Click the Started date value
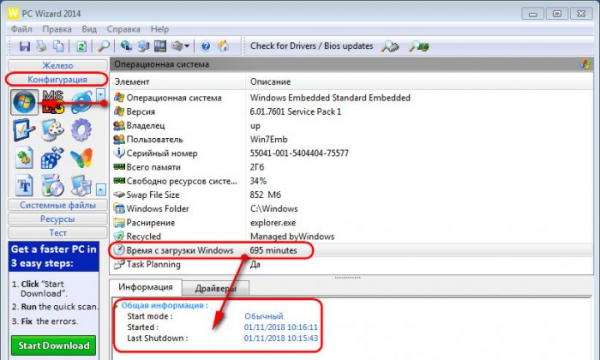This screenshot has height=360, width=600. tap(280, 327)
